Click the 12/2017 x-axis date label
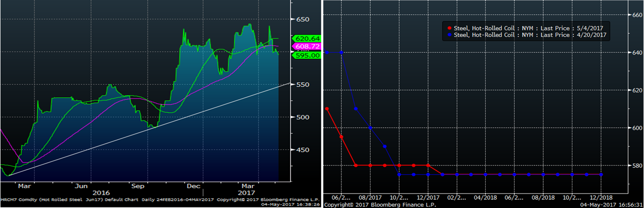Viewport: 644px width, 208px height. point(428,197)
